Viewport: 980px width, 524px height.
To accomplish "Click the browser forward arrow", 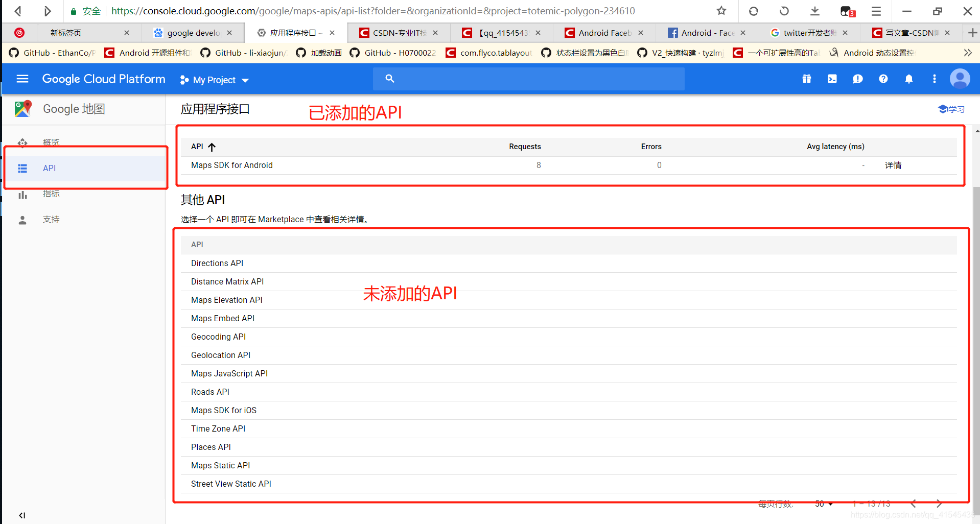I will tap(47, 11).
